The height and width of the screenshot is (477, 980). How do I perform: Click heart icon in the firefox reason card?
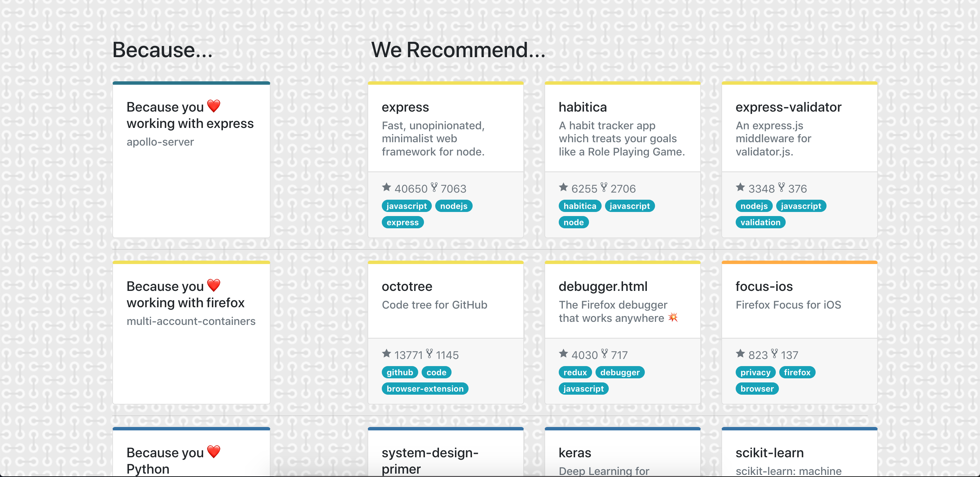pyautogui.click(x=214, y=285)
